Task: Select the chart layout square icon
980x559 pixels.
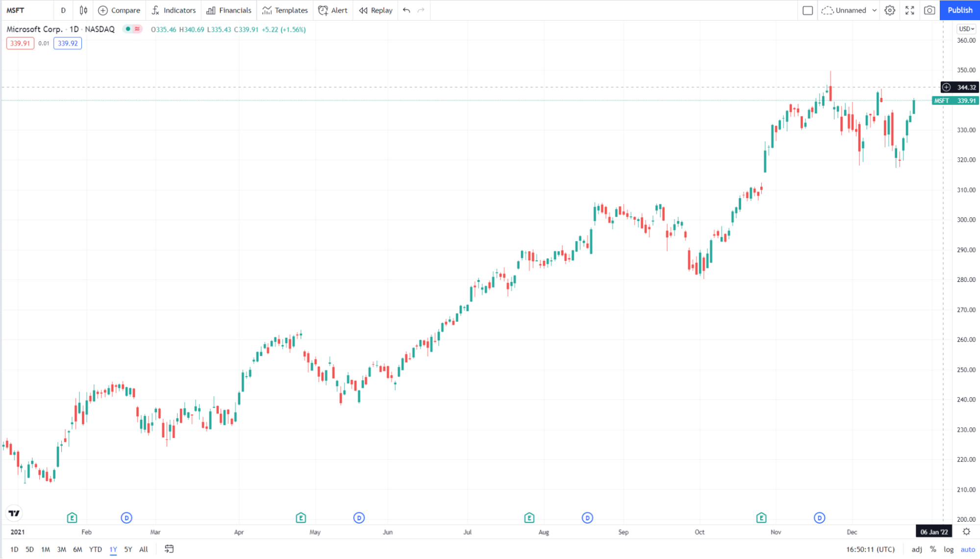Action: [x=808, y=10]
